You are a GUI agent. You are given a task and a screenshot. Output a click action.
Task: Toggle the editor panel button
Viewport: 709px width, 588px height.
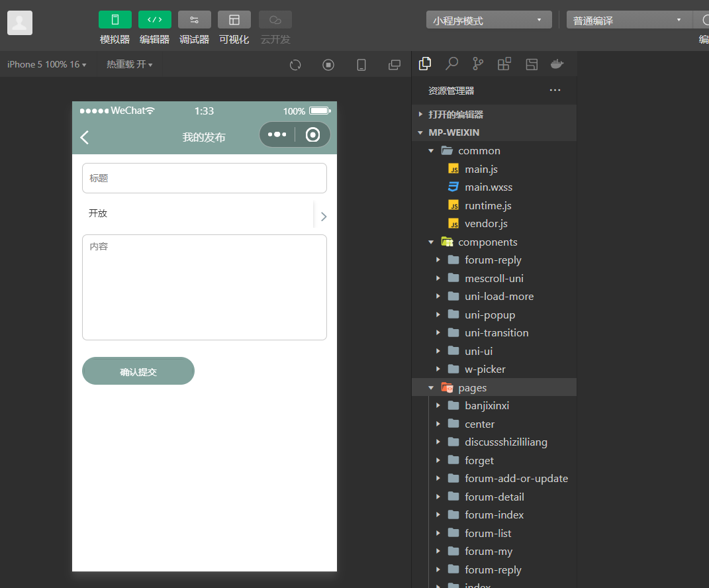(155, 20)
